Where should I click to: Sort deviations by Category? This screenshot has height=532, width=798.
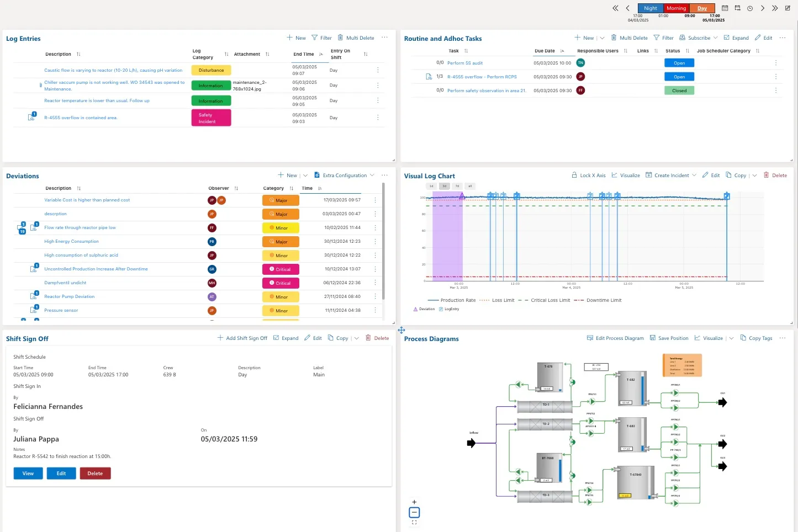pos(292,188)
